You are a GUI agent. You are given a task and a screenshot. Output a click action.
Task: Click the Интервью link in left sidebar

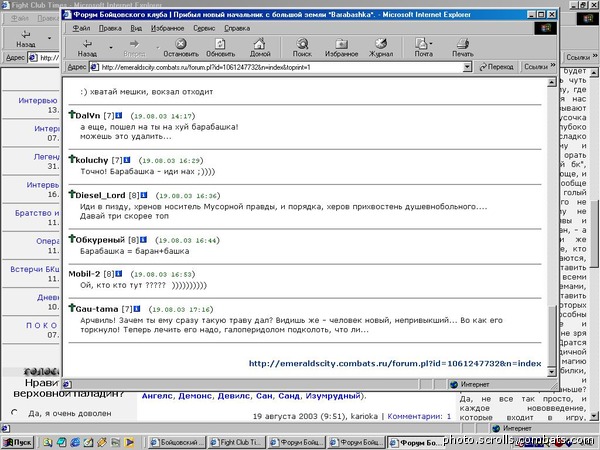pyautogui.click(x=38, y=100)
